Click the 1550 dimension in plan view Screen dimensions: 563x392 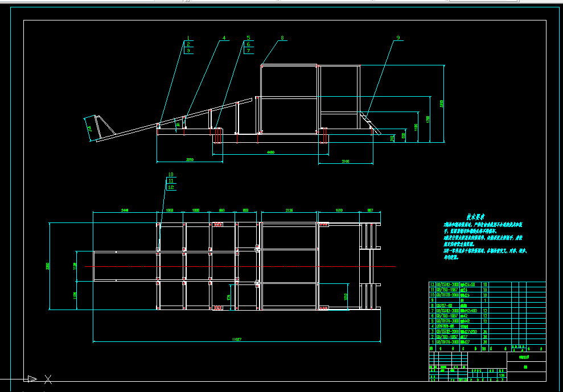(339, 210)
